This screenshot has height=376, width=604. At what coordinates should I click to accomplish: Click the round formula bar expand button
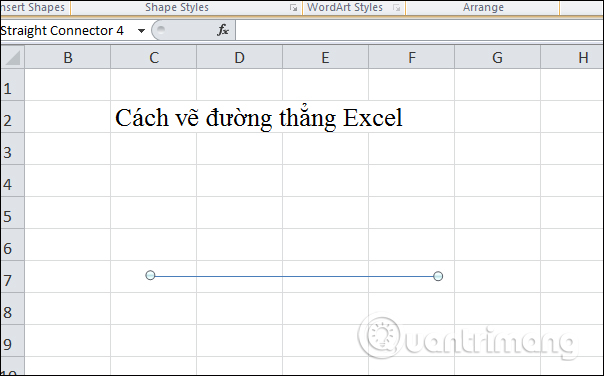click(161, 30)
